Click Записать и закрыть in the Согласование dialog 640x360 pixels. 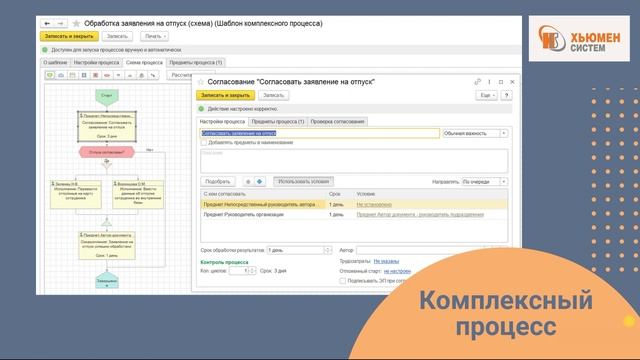[225, 96]
